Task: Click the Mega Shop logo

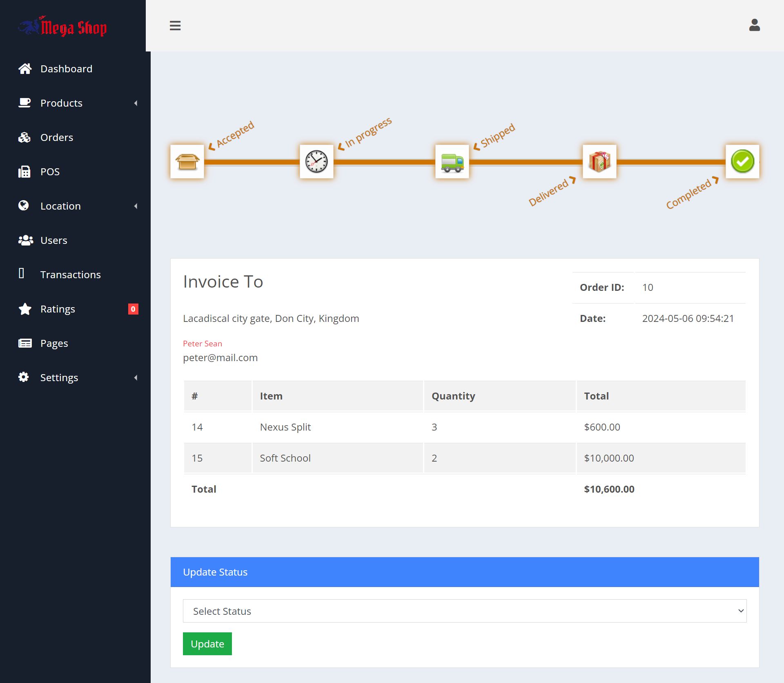Action: pyautogui.click(x=63, y=27)
